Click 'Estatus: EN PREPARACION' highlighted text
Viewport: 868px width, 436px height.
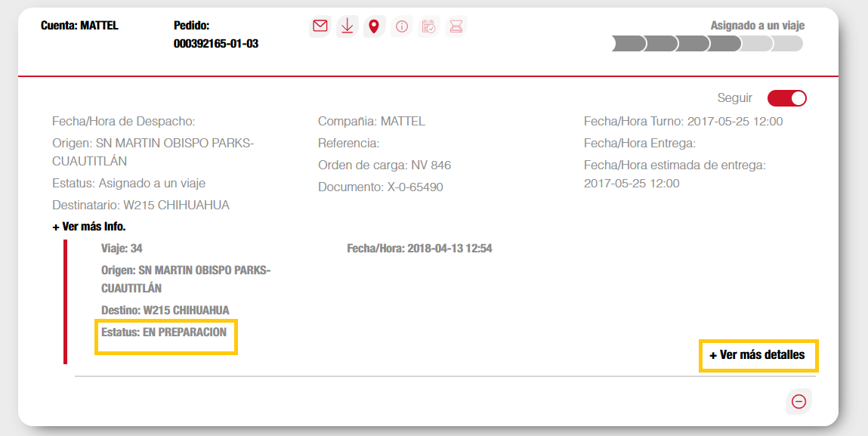[x=164, y=332]
